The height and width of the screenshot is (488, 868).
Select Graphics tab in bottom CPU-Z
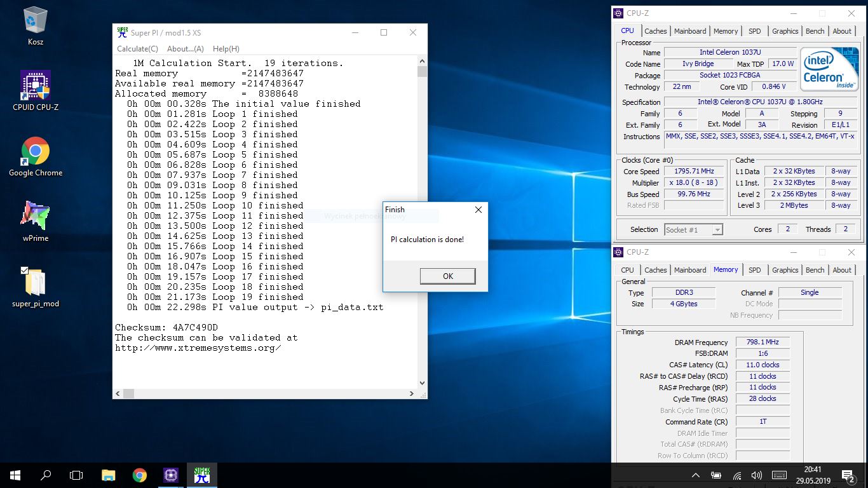(x=785, y=270)
